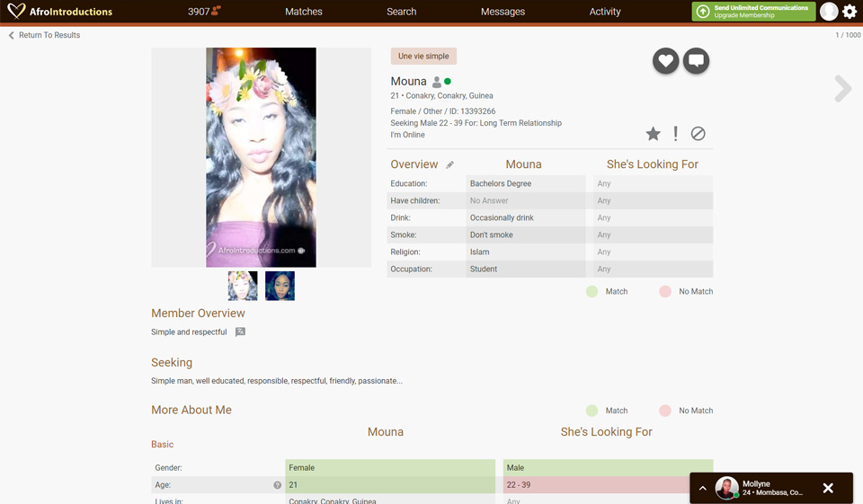The height and width of the screenshot is (504, 863).
Task: Click Upgrade Membership green button
Action: point(753,12)
